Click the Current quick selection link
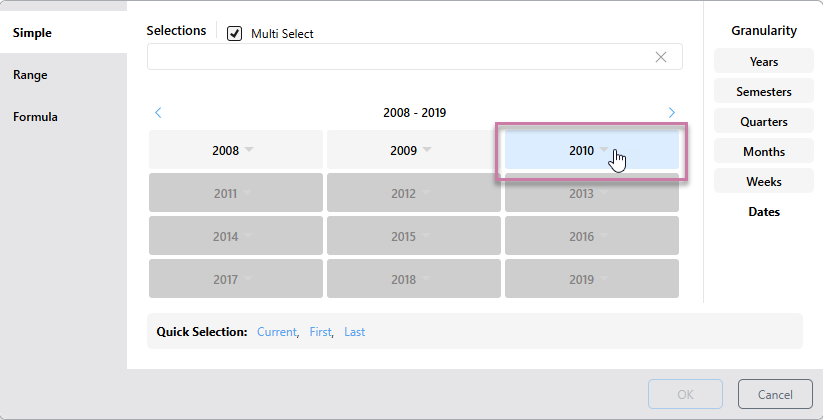The width and height of the screenshot is (823, 420). pos(276,331)
